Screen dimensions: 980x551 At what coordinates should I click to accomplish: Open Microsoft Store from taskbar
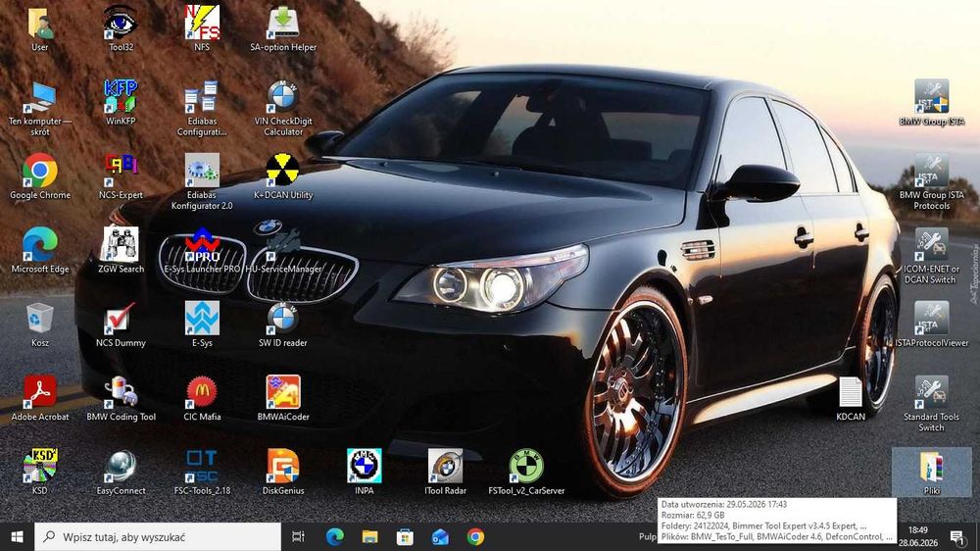pos(405,536)
